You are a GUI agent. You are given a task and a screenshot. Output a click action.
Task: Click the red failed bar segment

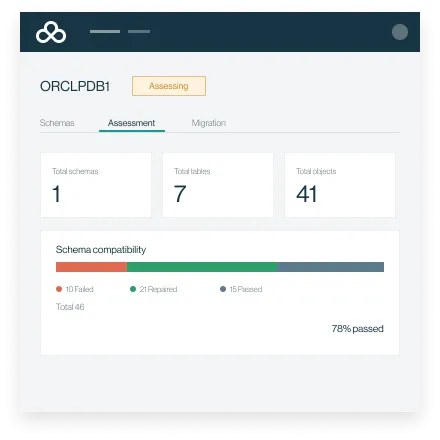pos(91,267)
